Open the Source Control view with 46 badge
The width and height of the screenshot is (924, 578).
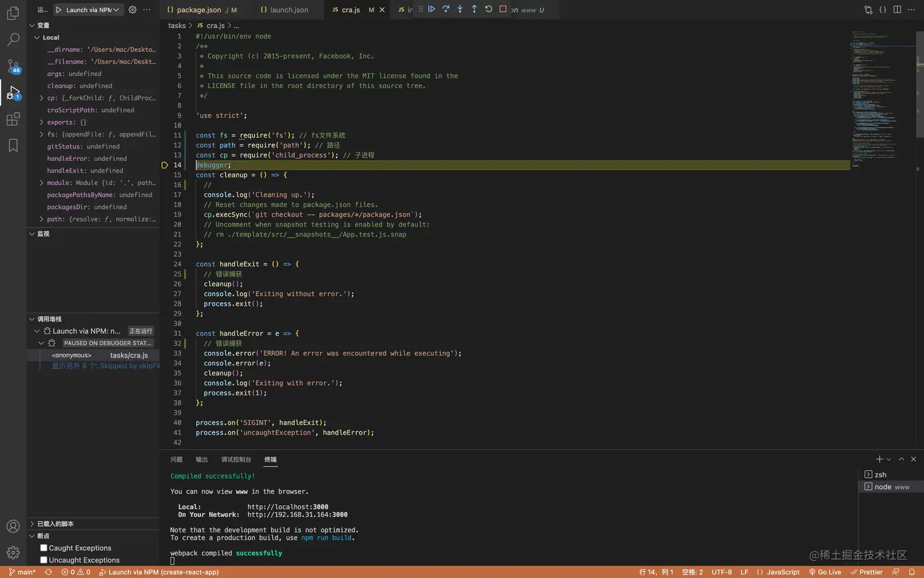click(13, 66)
